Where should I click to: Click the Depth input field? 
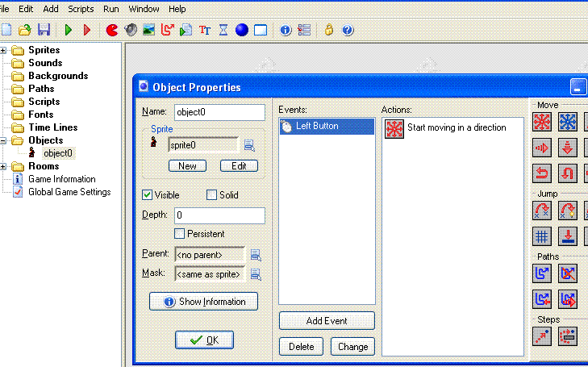pyautogui.click(x=219, y=215)
